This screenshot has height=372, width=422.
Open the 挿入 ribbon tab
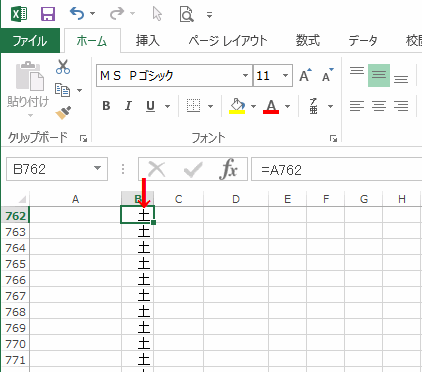tap(148, 41)
